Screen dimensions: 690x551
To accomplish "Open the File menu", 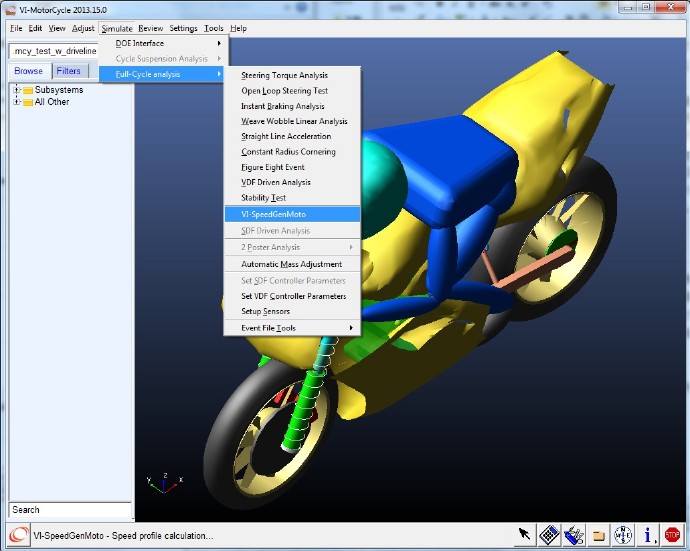I will point(16,28).
